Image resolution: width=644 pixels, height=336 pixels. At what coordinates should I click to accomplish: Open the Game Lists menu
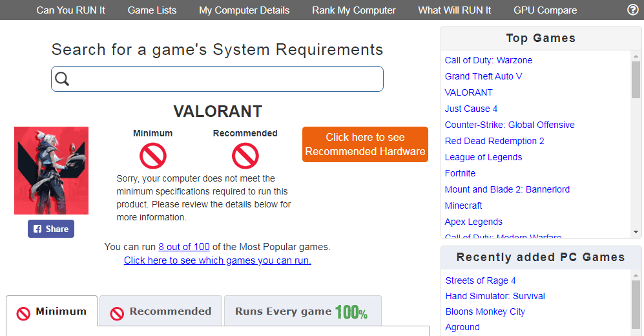[x=152, y=10]
